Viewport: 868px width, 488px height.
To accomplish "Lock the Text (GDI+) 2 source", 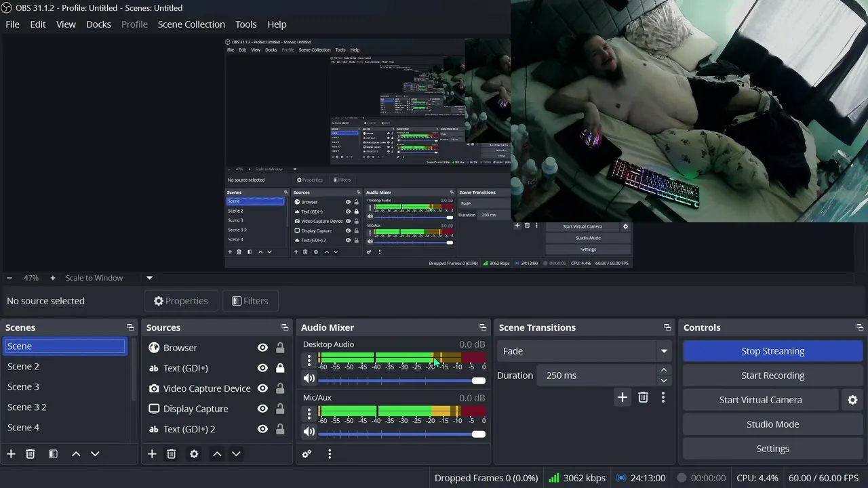I will (280, 429).
